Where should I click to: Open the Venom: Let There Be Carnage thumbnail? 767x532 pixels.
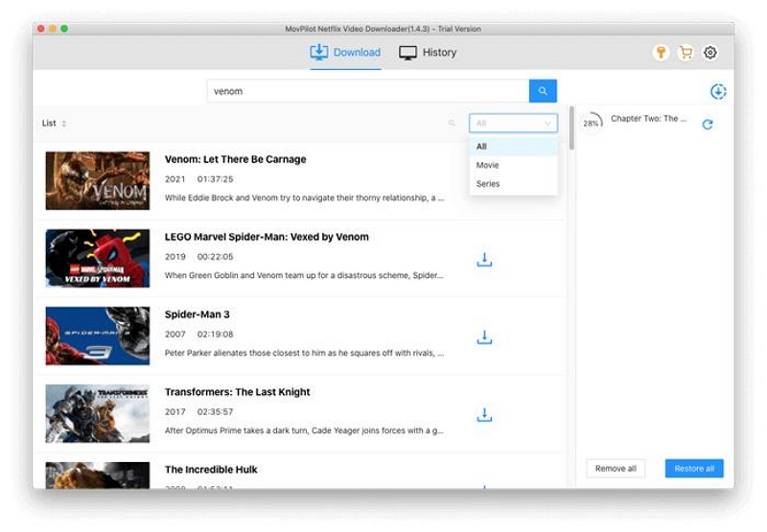tap(98, 181)
